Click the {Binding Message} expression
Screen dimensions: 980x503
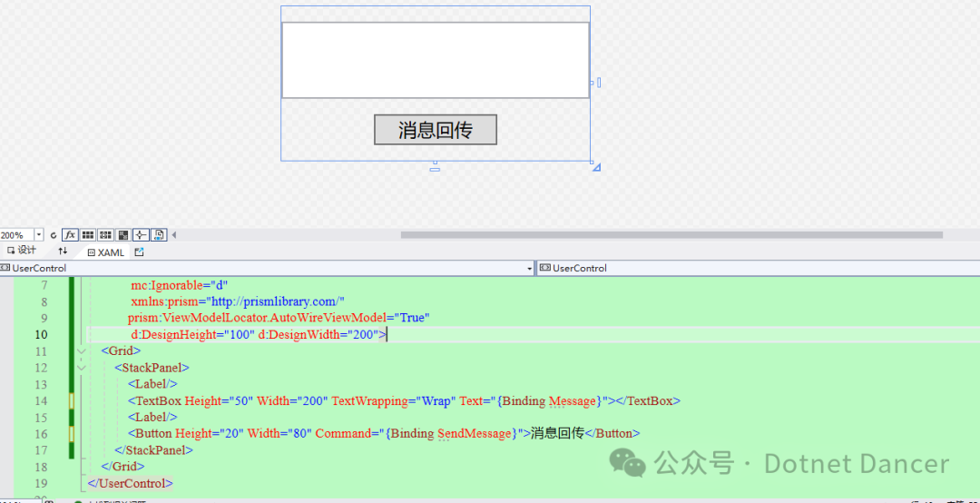[549, 400]
